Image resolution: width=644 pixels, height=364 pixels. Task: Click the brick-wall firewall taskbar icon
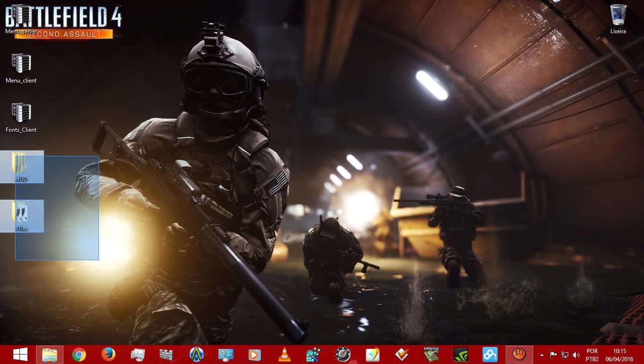point(167,354)
